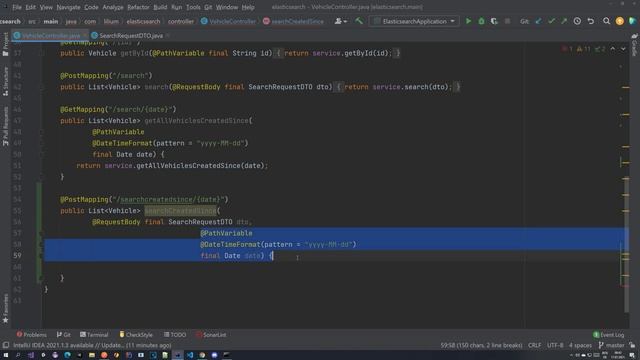Switch to the SearchRequestDTO.java tab
This screenshot has width=640, height=360.
click(131, 36)
